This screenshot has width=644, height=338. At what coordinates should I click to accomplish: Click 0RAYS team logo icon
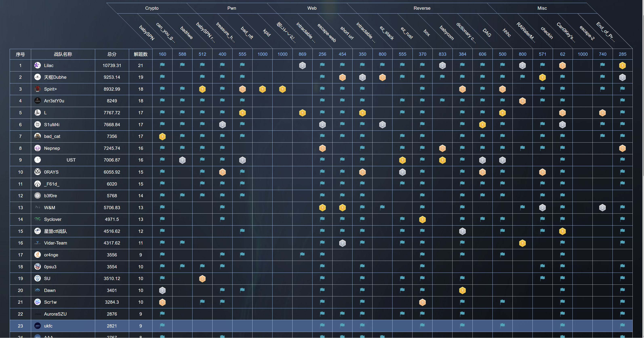pyautogui.click(x=38, y=172)
